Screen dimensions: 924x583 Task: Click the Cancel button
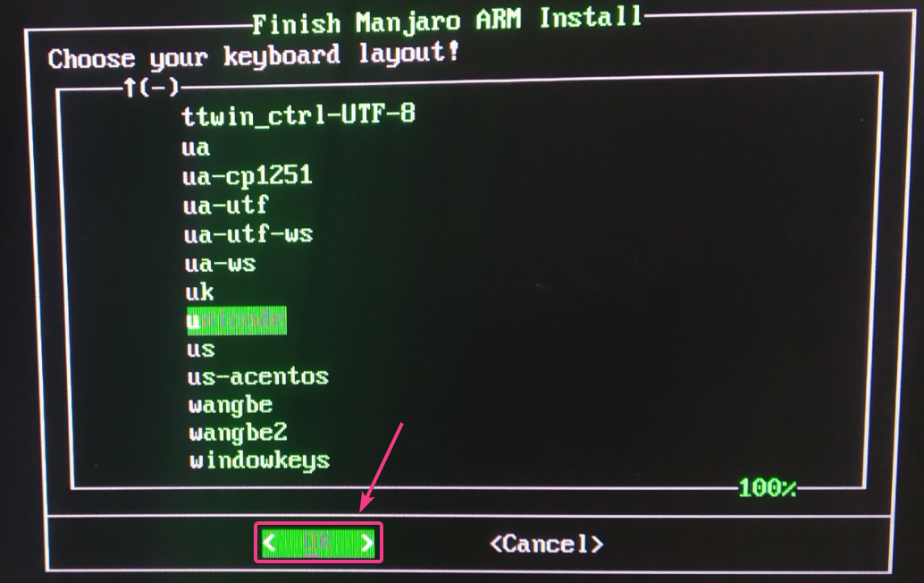tap(546, 544)
